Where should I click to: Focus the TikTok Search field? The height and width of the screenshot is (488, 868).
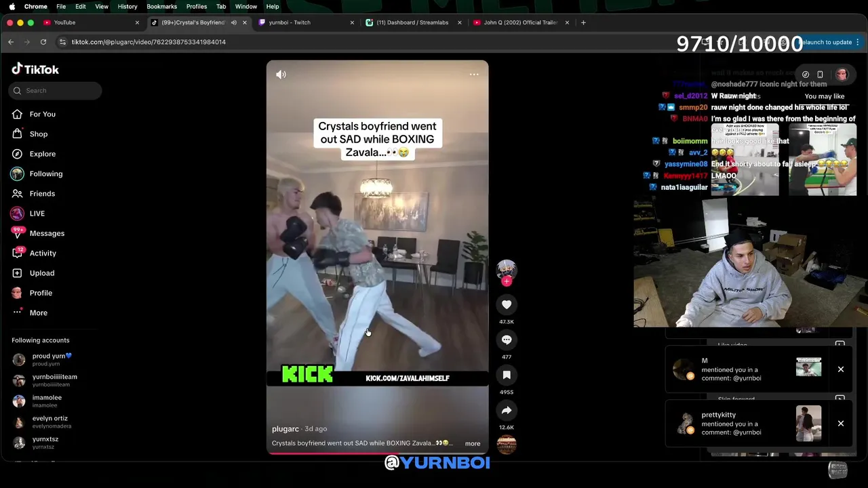(56, 91)
